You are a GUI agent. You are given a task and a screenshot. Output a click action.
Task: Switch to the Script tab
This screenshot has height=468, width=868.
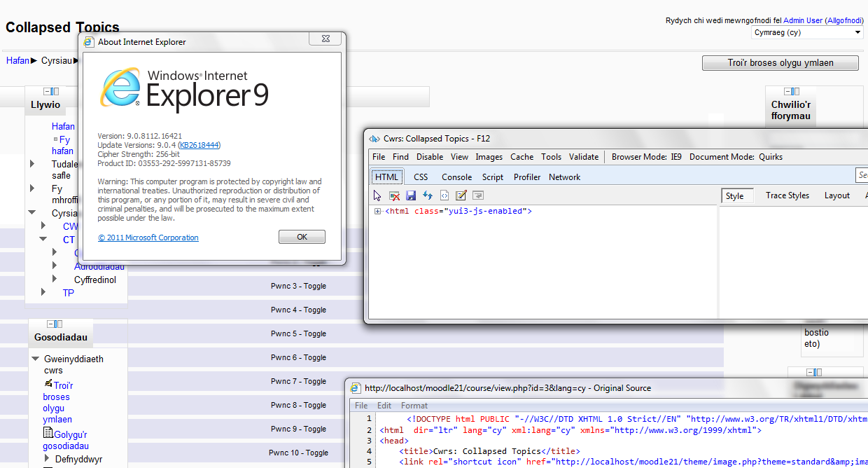(493, 177)
